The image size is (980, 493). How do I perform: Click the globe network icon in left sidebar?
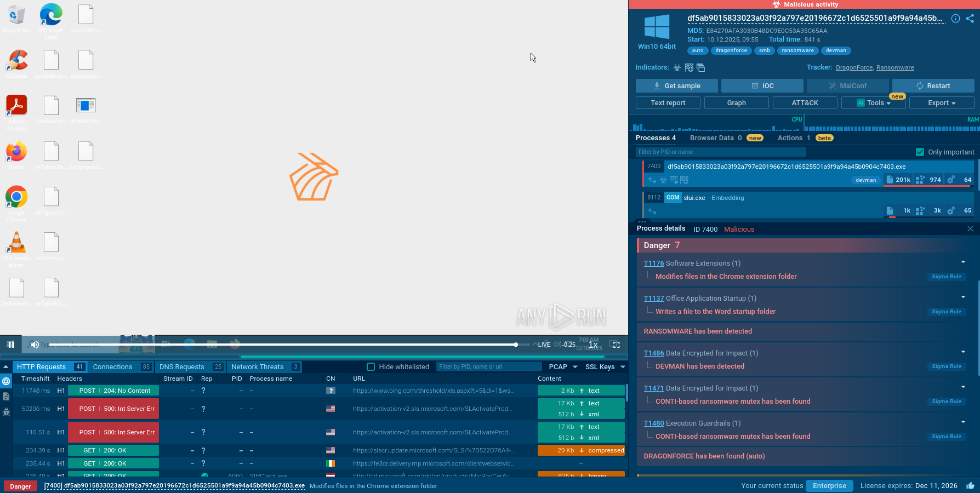click(x=6, y=381)
